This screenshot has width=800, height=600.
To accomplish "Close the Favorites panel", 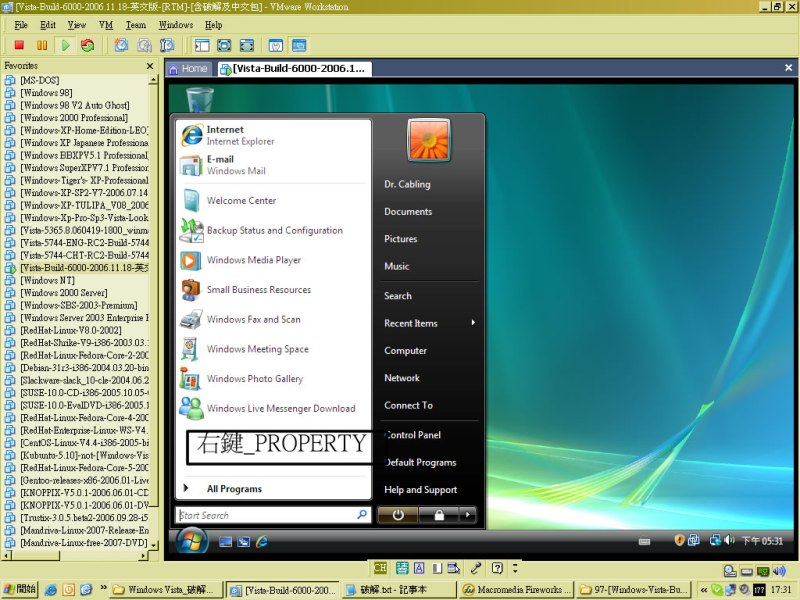I will point(150,66).
